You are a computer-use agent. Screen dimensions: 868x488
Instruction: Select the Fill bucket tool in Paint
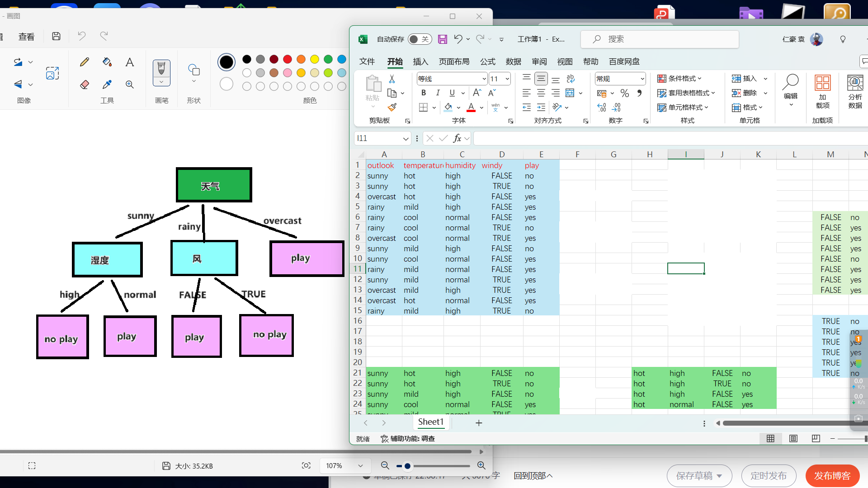pos(107,62)
